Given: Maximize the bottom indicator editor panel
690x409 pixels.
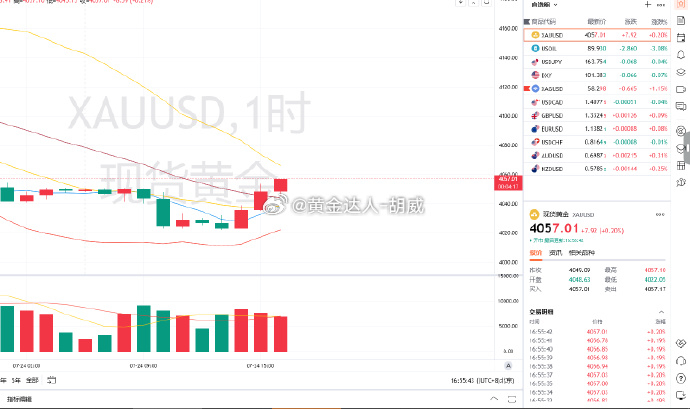Looking at the screenshot, I should click(512, 399).
